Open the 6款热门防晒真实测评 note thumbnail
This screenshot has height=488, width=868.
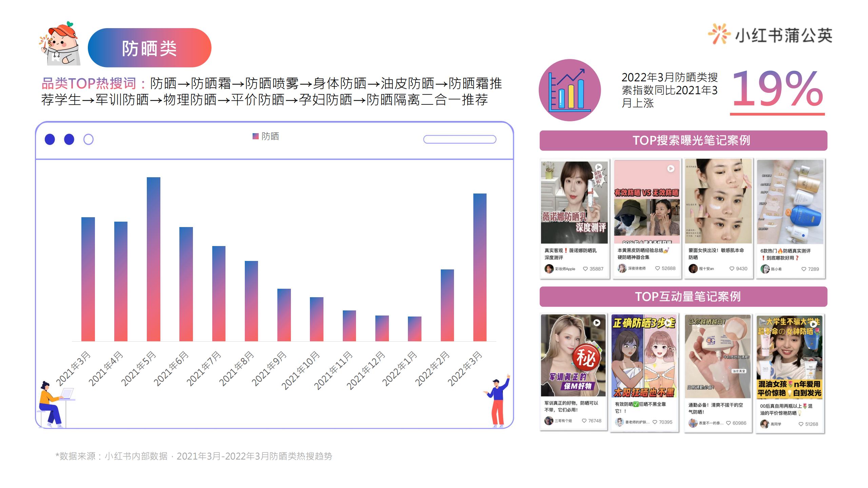pyautogui.click(x=790, y=202)
